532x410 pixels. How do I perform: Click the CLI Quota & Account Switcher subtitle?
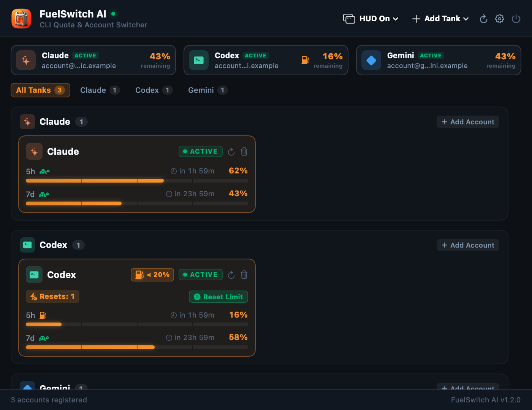click(93, 25)
